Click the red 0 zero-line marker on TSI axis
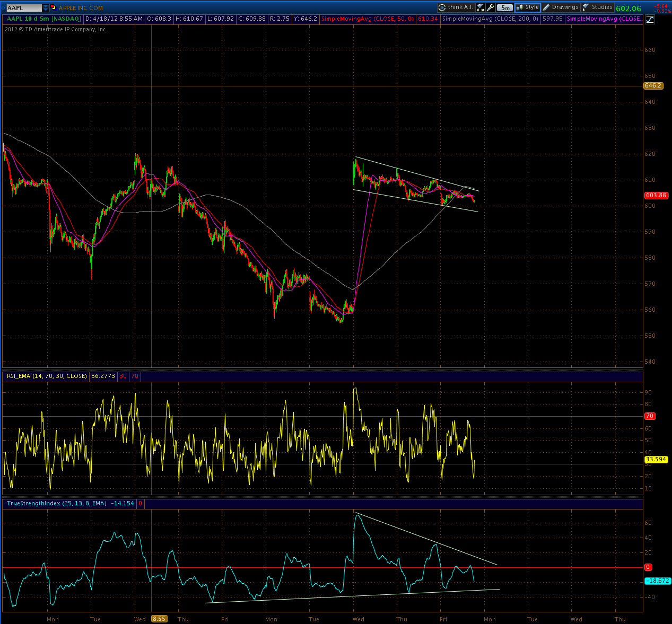Screen dimensions: 672x624 (x=648, y=567)
